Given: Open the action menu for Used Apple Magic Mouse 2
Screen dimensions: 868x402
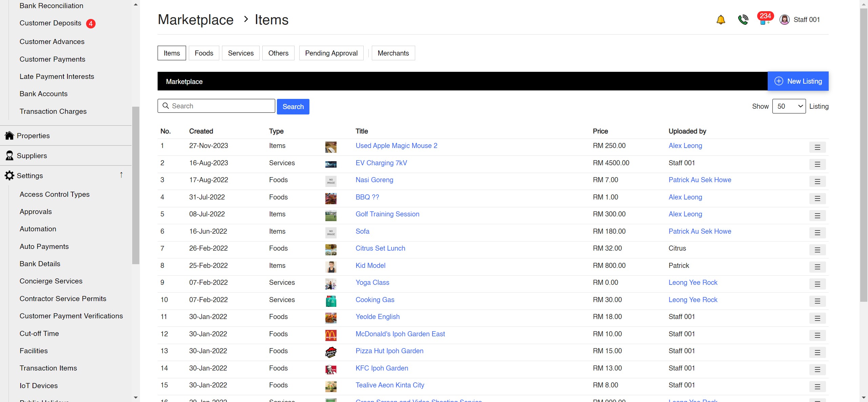Looking at the screenshot, I should click(x=818, y=147).
